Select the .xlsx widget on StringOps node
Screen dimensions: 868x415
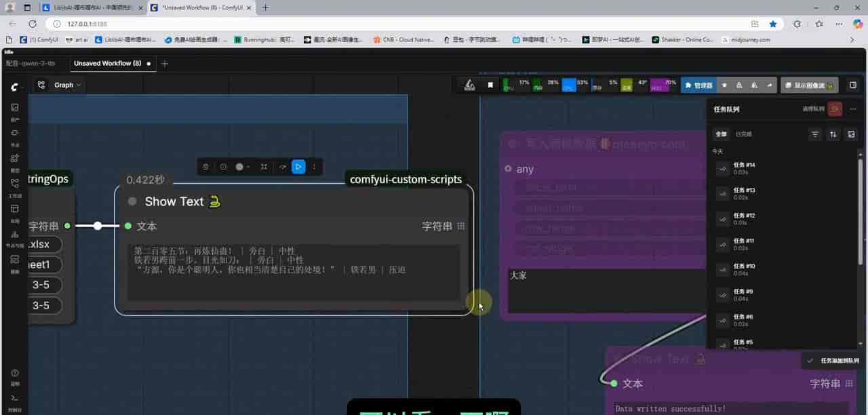pos(45,244)
